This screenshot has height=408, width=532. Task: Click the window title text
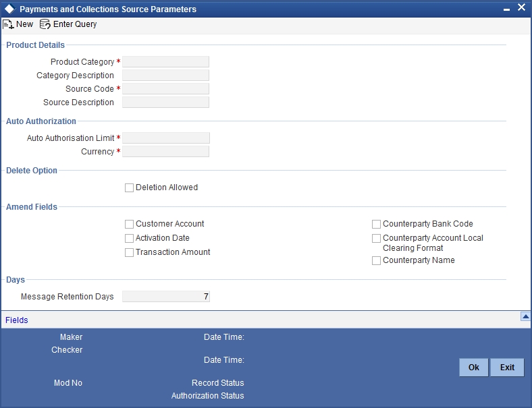pyautogui.click(x=108, y=9)
